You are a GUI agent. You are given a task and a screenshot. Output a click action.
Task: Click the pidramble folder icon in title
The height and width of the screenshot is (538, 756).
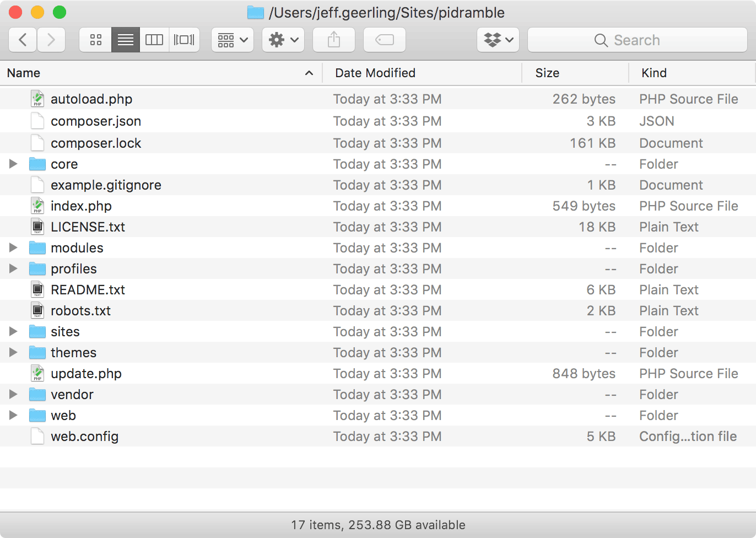coord(256,12)
